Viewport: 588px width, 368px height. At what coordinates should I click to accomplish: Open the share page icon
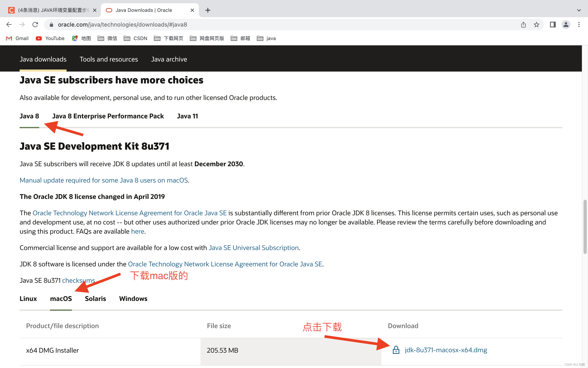point(523,25)
